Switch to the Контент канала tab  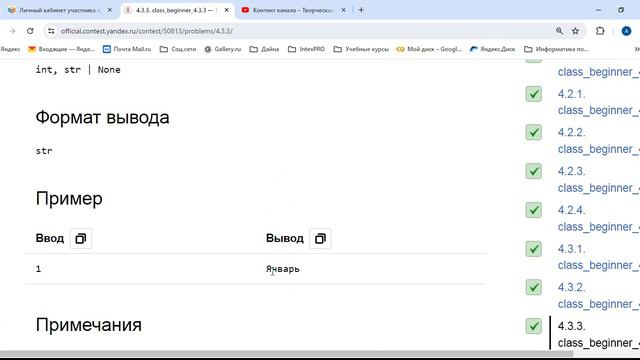click(x=294, y=10)
